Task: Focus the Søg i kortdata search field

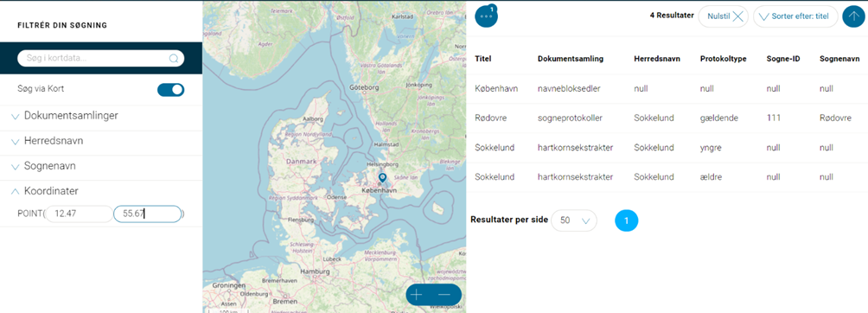Action: [101, 58]
